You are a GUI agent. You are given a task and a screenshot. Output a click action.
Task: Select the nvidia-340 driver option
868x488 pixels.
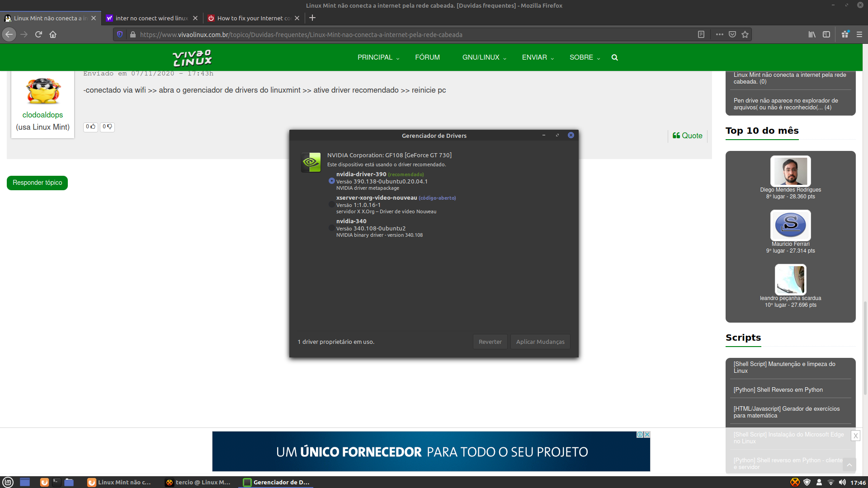332,228
